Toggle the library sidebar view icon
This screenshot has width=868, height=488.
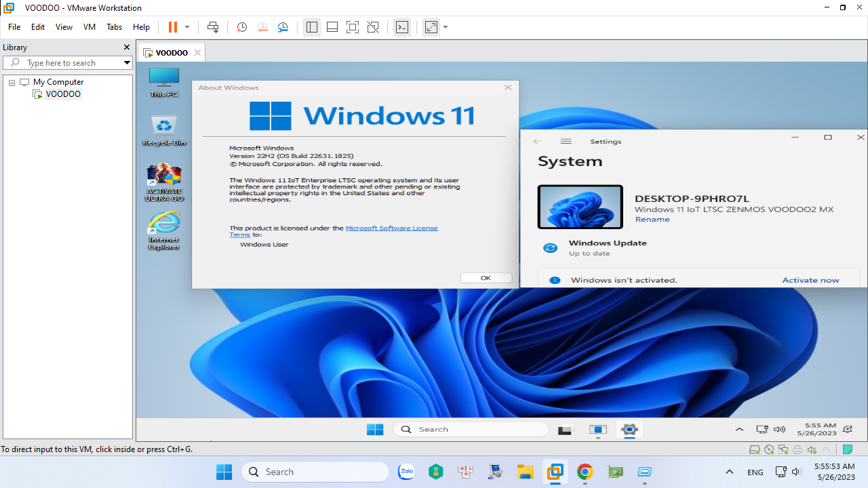point(311,27)
